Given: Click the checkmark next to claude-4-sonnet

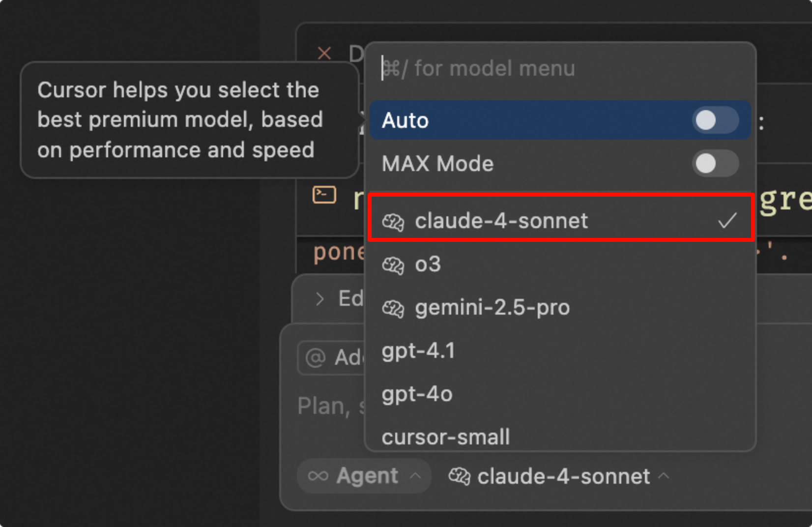Looking at the screenshot, I should (727, 221).
